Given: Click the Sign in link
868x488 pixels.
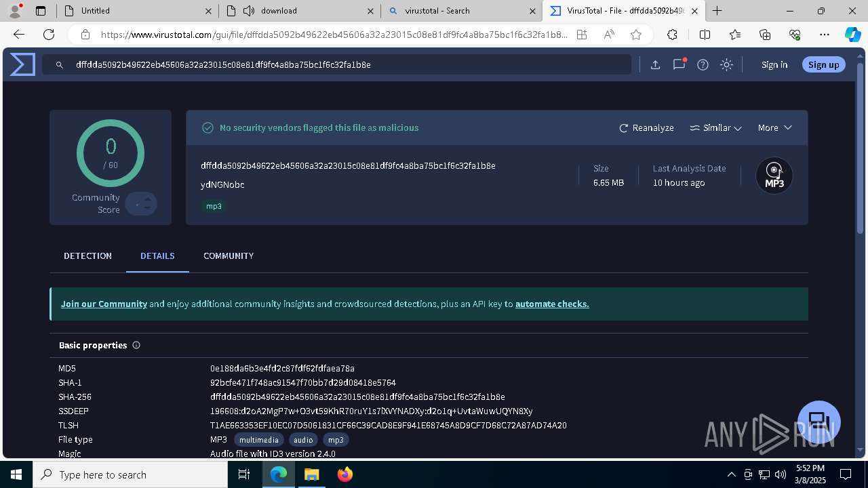Looking at the screenshot, I should pyautogui.click(x=774, y=64).
